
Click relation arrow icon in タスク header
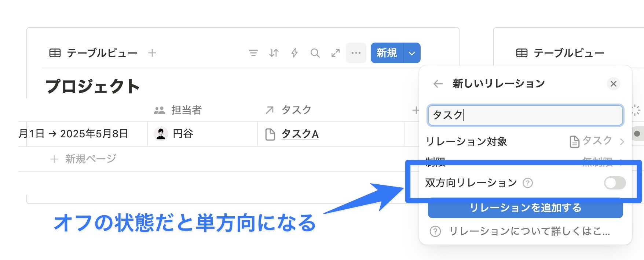(x=270, y=110)
